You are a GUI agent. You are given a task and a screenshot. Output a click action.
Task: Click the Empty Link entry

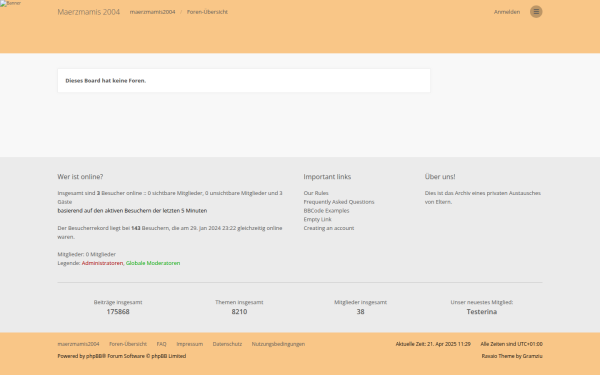pyautogui.click(x=317, y=219)
